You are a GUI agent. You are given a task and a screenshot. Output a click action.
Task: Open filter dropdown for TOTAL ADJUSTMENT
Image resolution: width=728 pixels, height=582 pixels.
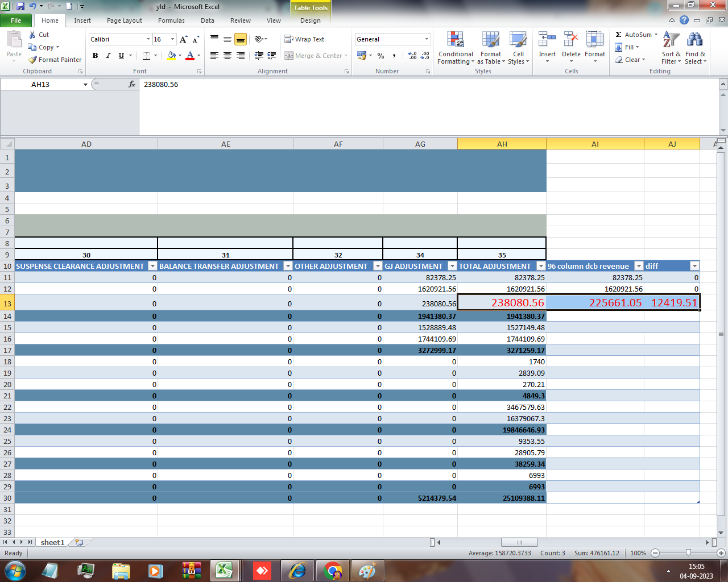[541, 266]
